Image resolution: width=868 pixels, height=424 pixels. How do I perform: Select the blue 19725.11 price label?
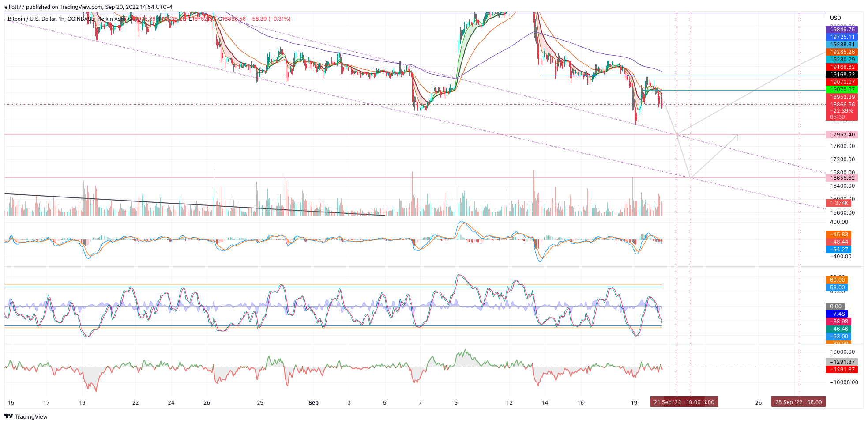tap(842, 37)
